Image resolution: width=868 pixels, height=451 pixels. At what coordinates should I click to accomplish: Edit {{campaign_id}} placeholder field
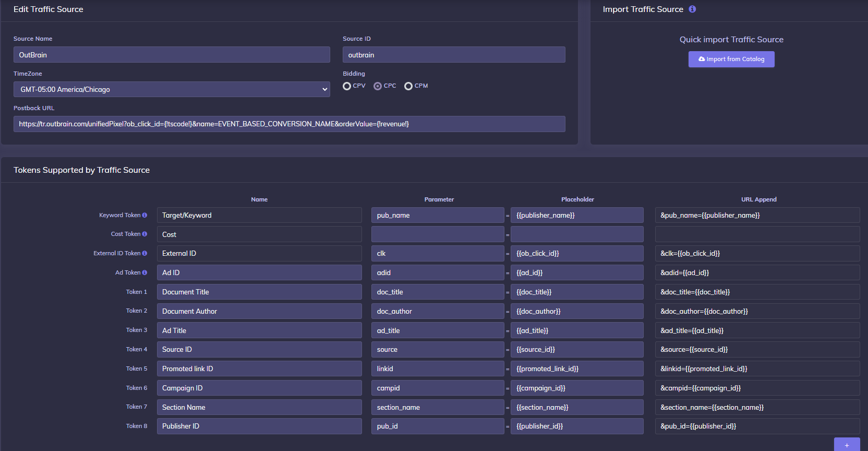(577, 388)
